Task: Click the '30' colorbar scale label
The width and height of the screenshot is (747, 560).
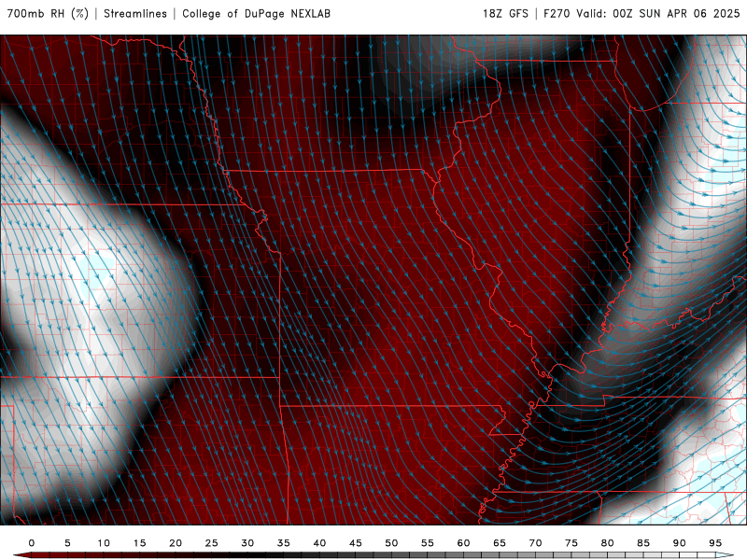Action: pyautogui.click(x=247, y=543)
